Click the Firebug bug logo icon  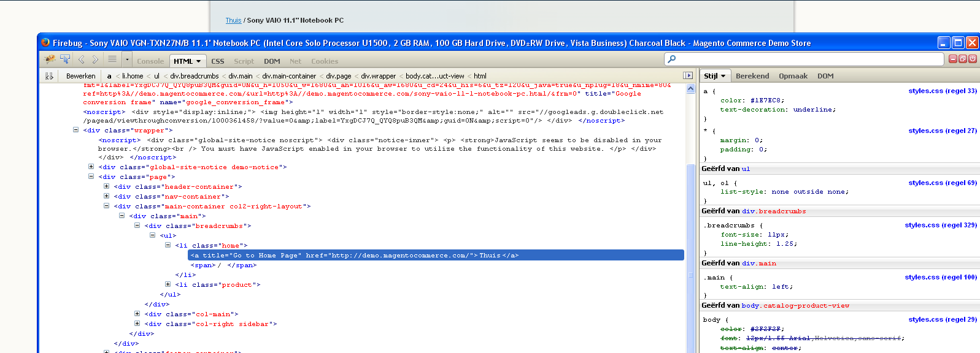pos(50,59)
